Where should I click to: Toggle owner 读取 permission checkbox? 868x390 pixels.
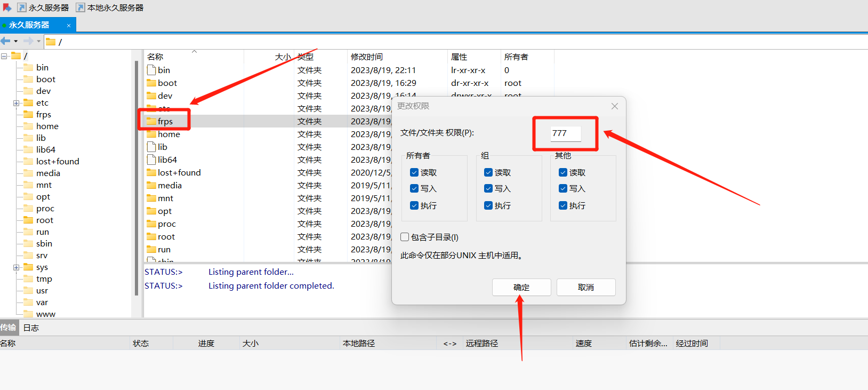click(414, 172)
